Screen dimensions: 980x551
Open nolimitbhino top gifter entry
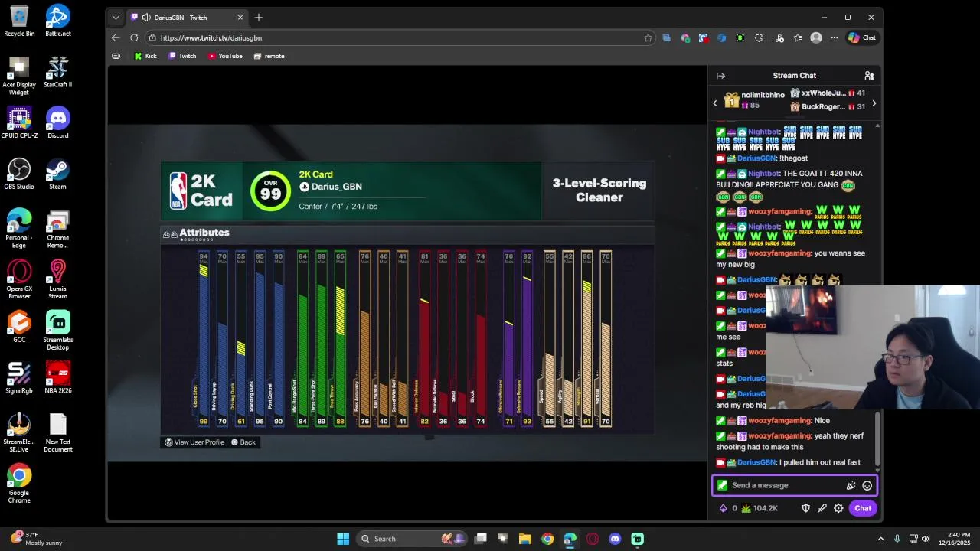pyautogui.click(x=755, y=100)
